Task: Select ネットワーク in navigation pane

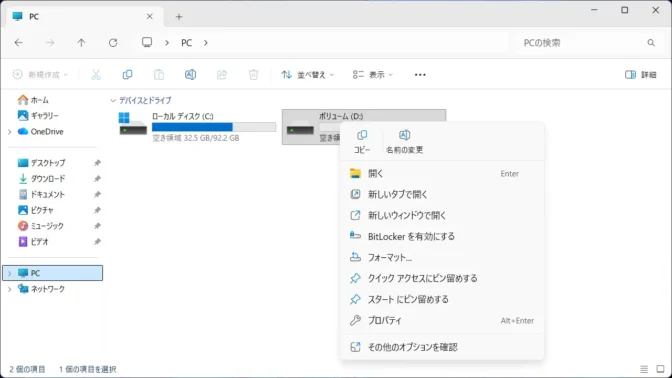Action: click(x=48, y=289)
